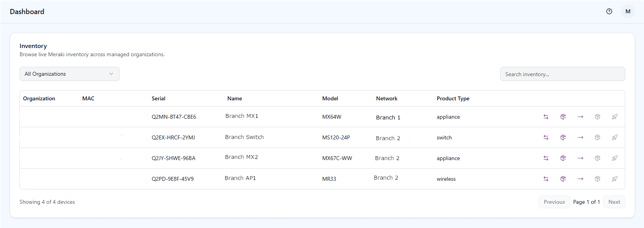Screen dimensions: 644x228
Task: Click Branch 2 network in MR33 row
Action: [386, 178]
